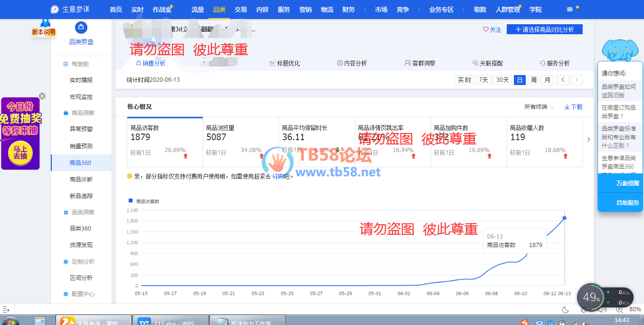The height and width of the screenshot is (325, 644).
Task: Download core overview data via 下载
Action: click(573, 107)
